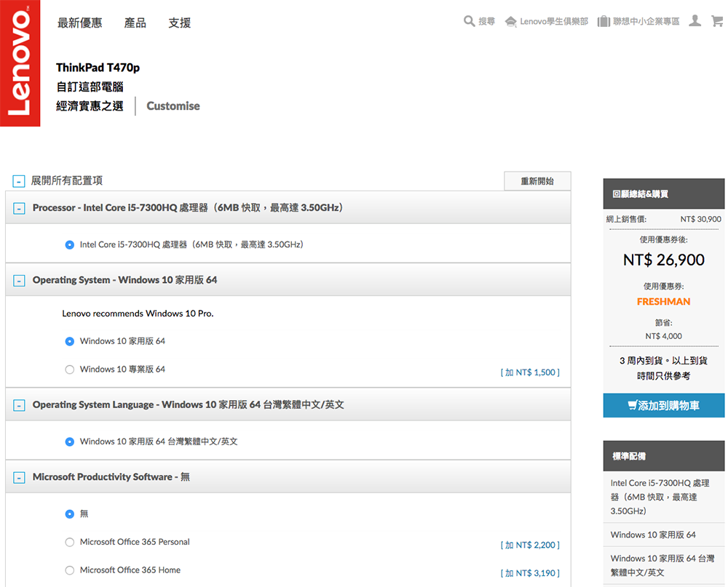Collapse the Processor section

pos(19,209)
